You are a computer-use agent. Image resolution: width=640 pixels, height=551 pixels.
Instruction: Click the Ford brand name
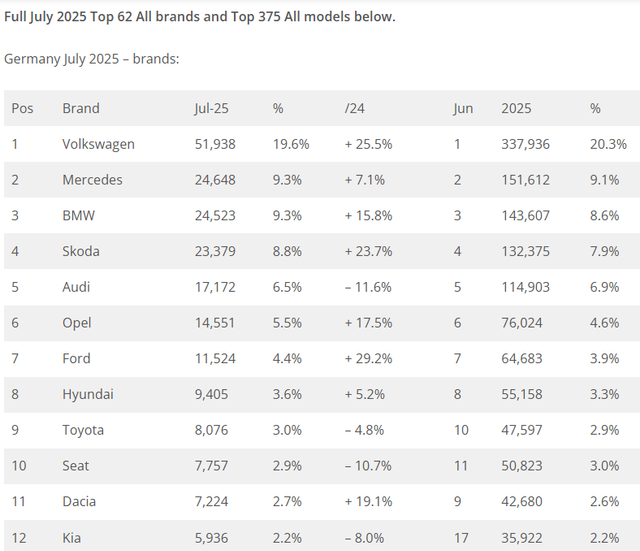pyautogui.click(x=76, y=358)
